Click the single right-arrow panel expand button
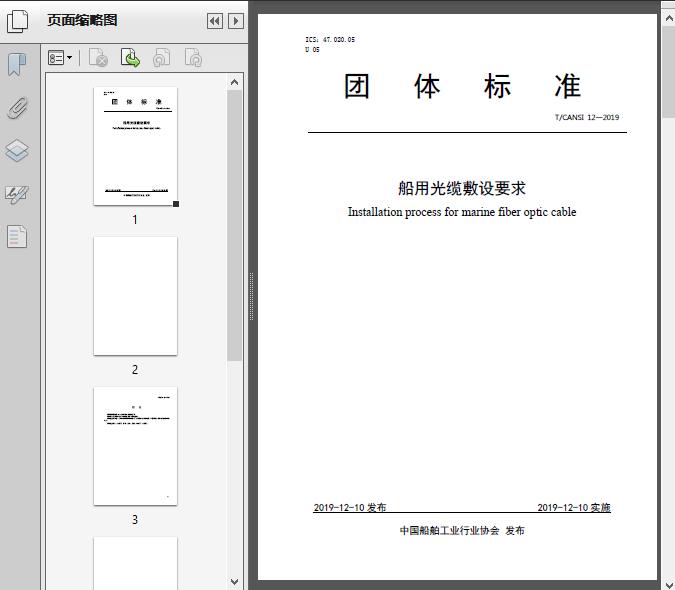 (x=236, y=21)
